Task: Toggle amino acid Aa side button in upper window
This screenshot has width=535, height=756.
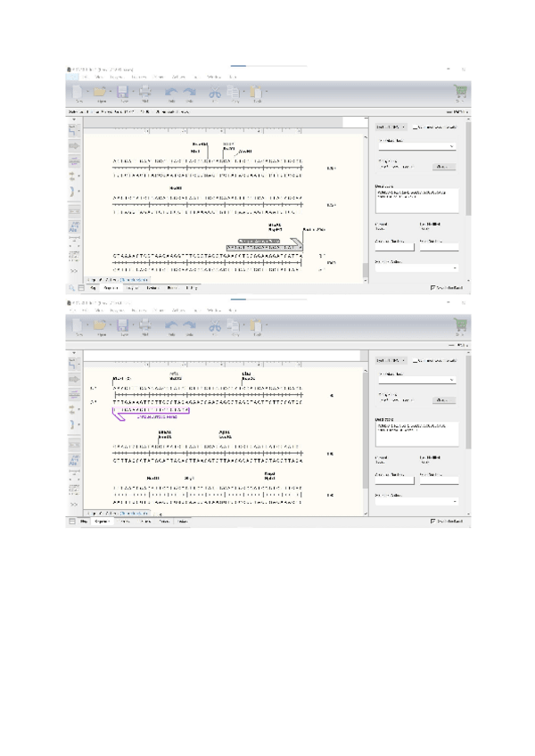Action: click(x=74, y=226)
